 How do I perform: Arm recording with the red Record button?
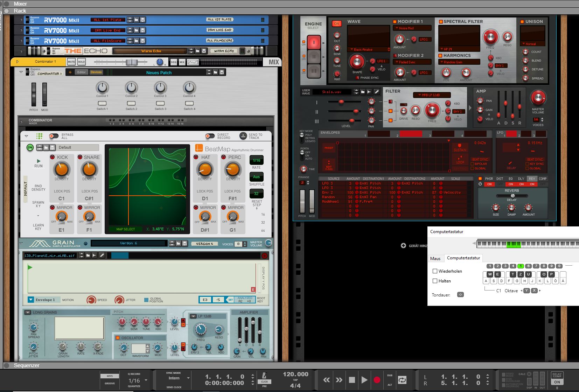pos(377,380)
